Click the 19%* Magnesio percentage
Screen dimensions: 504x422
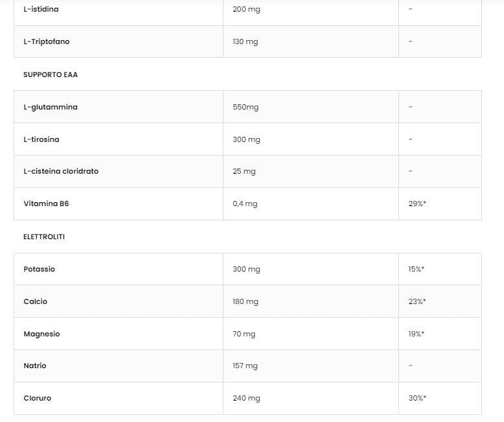pyautogui.click(x=417, y=334)
